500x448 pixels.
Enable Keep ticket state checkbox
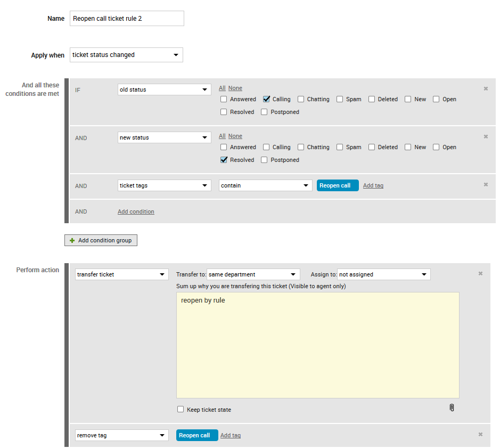pos(181,410)
